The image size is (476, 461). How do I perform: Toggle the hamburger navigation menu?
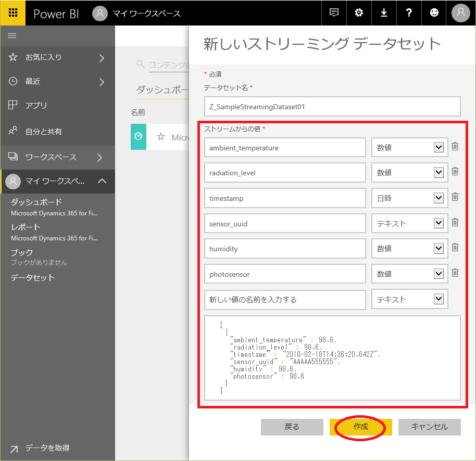12,36
